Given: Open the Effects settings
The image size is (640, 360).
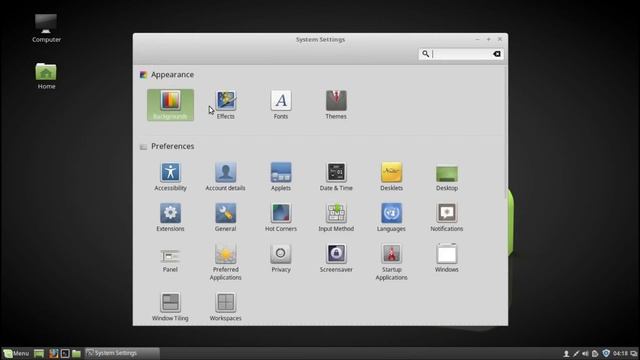Looking at the screenshot, I should [x=226, y=105].
